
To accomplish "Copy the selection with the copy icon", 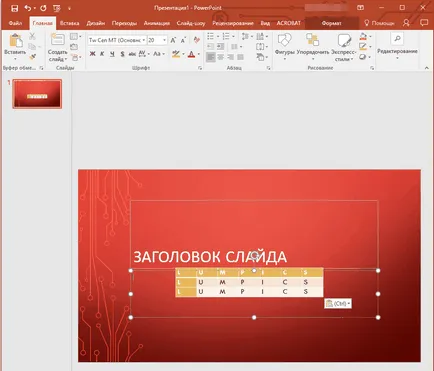I will point(32,46).
